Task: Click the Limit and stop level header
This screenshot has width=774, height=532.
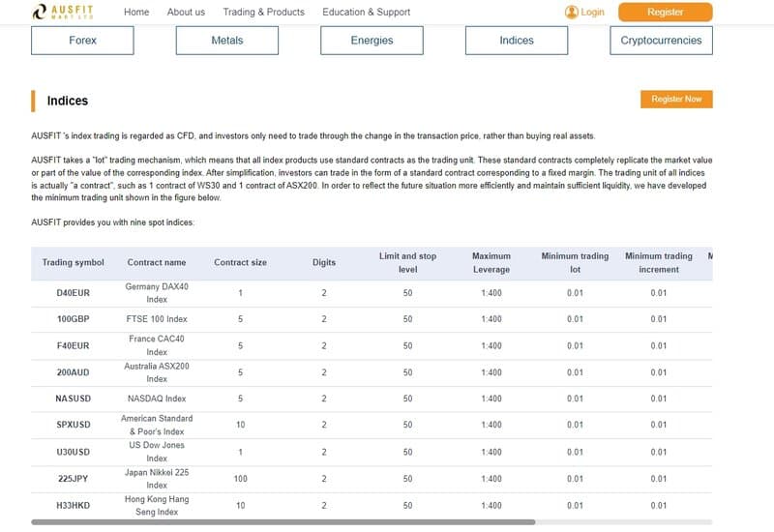Action: [x=407, y=262]
